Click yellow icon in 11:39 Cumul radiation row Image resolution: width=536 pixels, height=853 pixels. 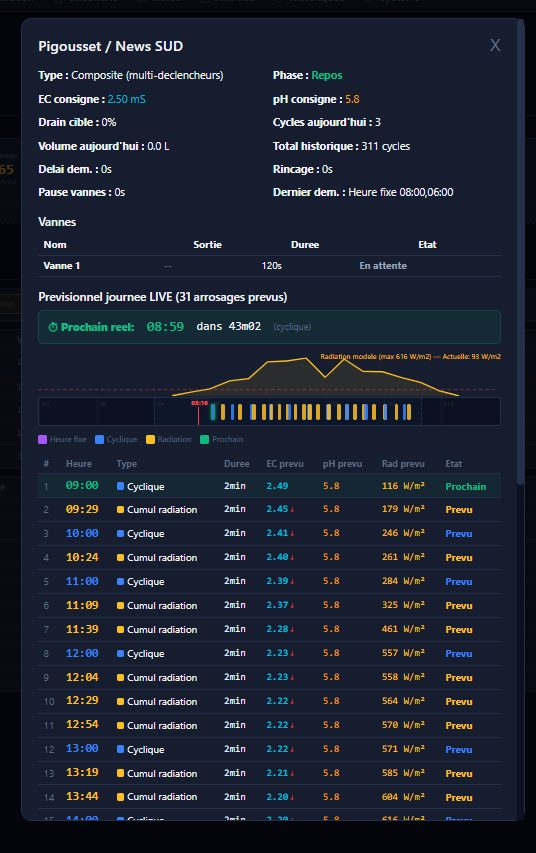pyautogui.click(x=120, y=629)
